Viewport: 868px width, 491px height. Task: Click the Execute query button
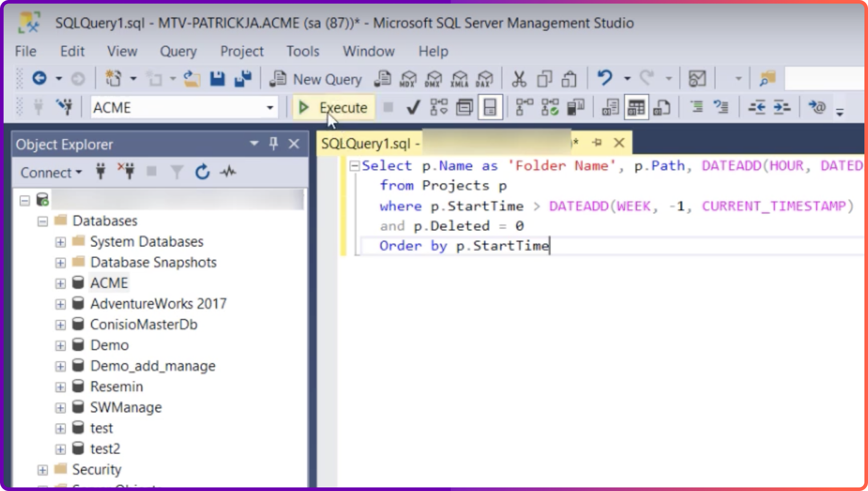(x=333, y=108)
